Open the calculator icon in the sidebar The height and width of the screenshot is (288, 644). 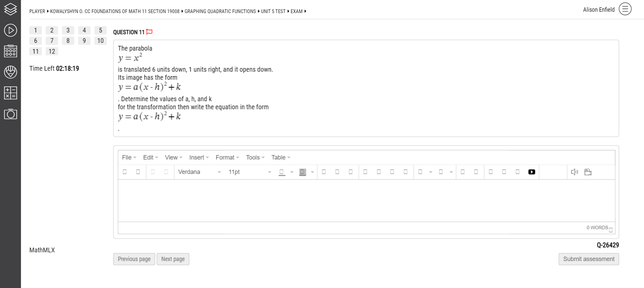tap(10, 93)
